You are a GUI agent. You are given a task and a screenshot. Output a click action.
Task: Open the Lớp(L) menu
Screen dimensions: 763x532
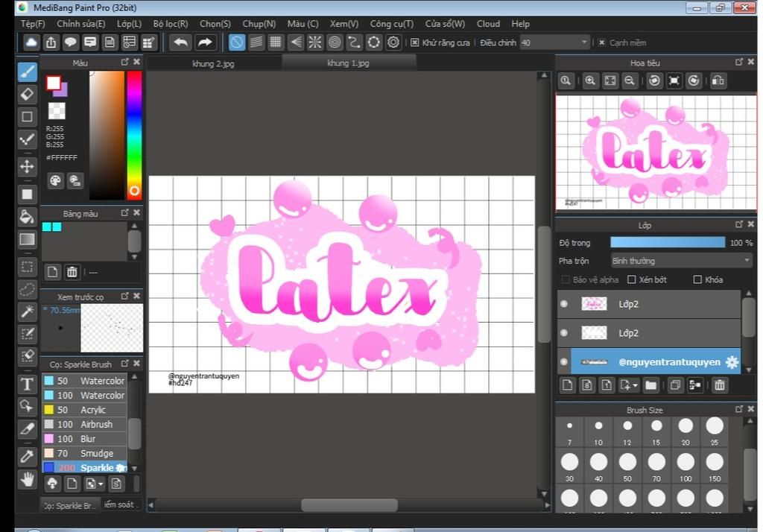click(129, 24)
